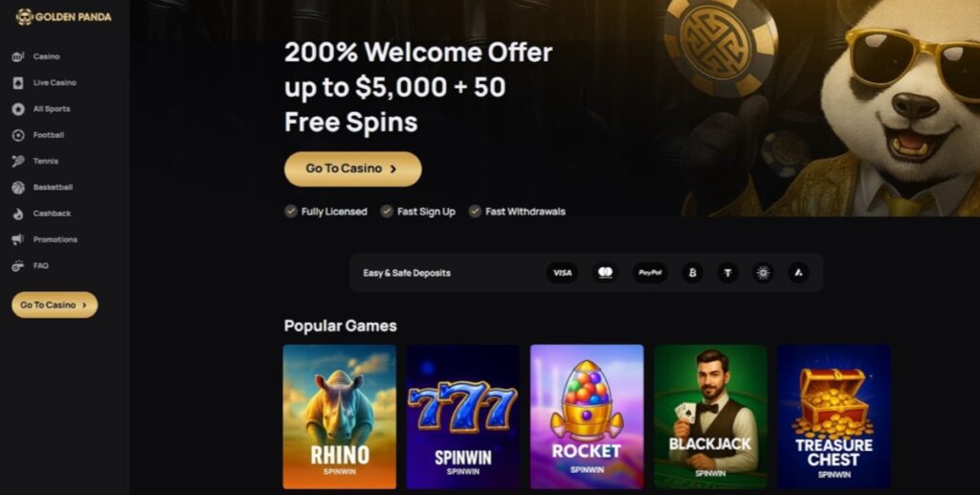This screenshot has height=495, width=980.
Task: Click sidebar Go To Casino button
Action: (x=55, y=305)
